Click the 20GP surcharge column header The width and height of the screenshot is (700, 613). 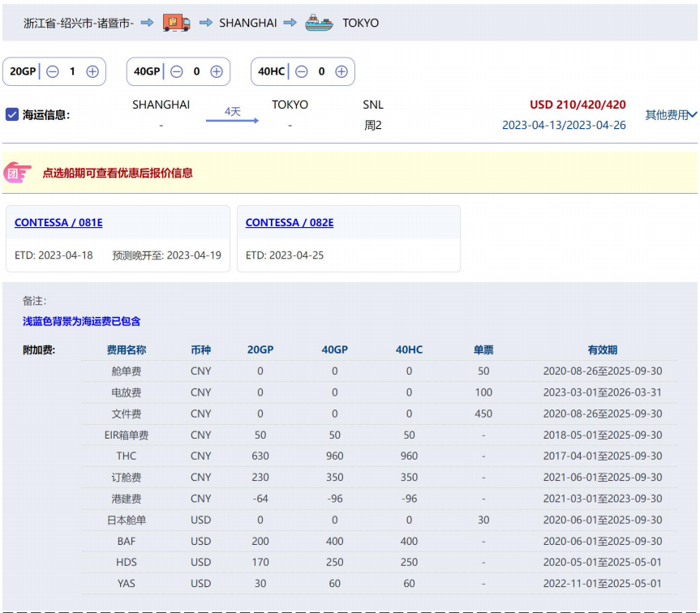coord(260,349)
